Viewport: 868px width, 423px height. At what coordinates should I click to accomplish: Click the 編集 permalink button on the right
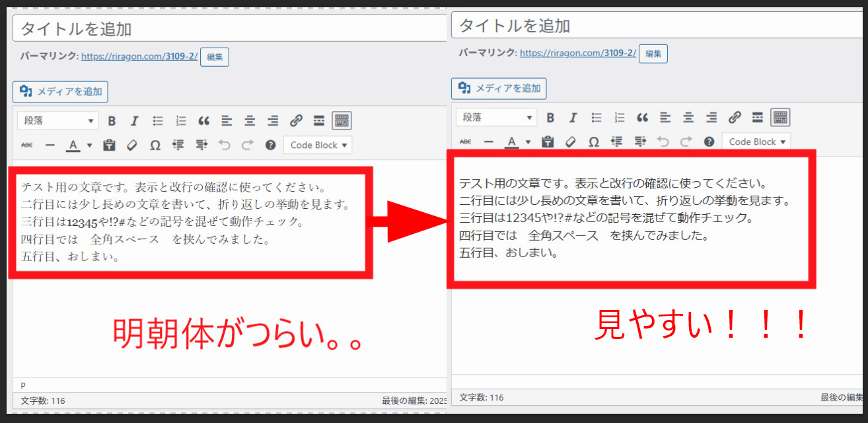click(x=653, y=54)
